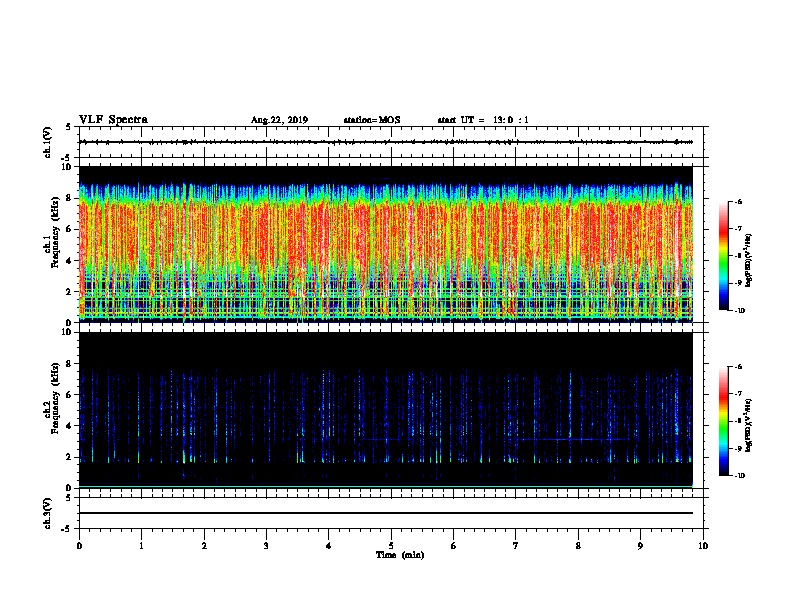This screenshot has width=792, height=612.
Task: Click the ch.3 flat voltage trace panel
Action: (391, 513)
